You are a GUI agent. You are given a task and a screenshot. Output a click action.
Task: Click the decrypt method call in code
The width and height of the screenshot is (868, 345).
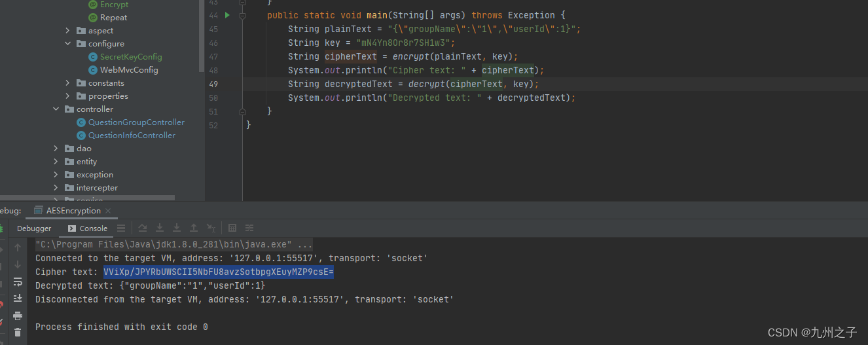pyautogui.click(x=426, y=84)
